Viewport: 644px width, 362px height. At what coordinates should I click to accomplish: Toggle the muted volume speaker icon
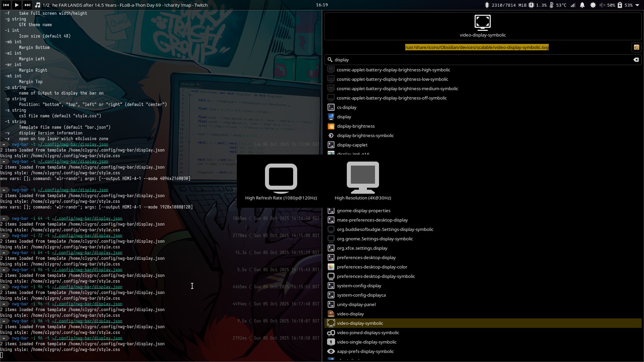point(602,5)
